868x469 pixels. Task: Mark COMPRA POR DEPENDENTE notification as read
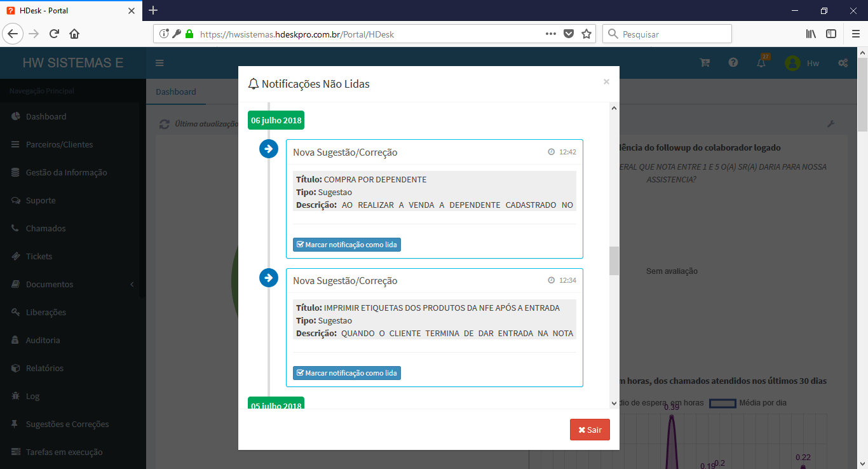347,245
